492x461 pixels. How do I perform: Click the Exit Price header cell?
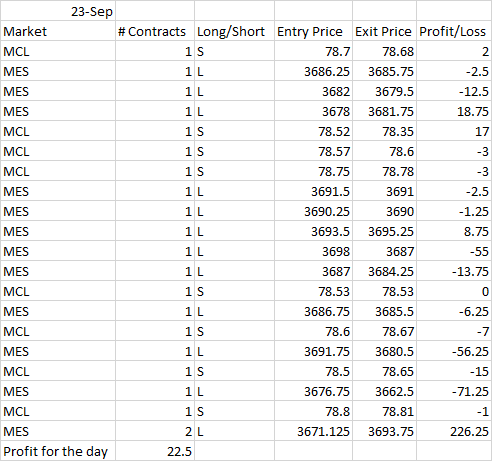tap(384, 31)
